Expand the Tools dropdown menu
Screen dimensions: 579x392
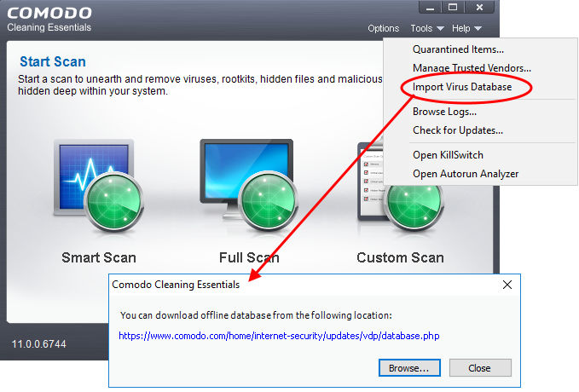click(426, 28)
